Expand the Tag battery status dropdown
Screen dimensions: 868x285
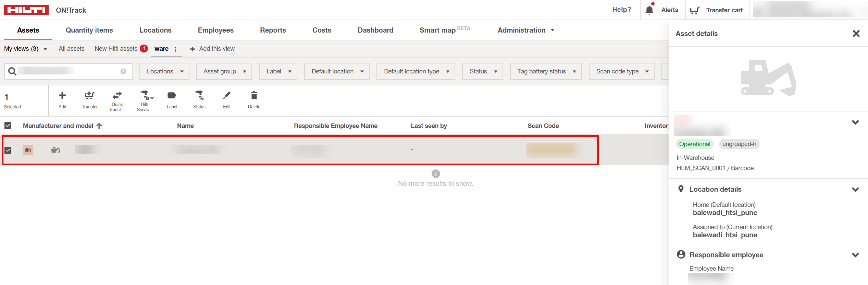pyautogui.click(x=546, y=71)
